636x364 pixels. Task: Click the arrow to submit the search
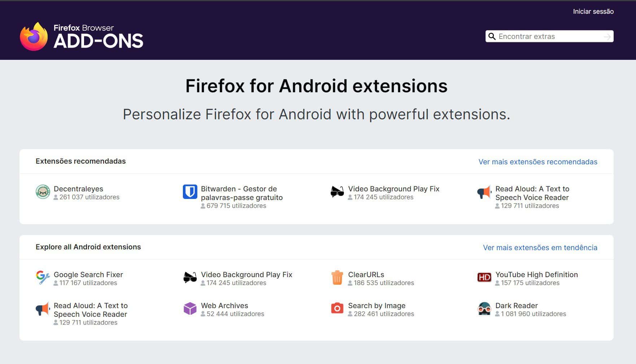point(608,36)
